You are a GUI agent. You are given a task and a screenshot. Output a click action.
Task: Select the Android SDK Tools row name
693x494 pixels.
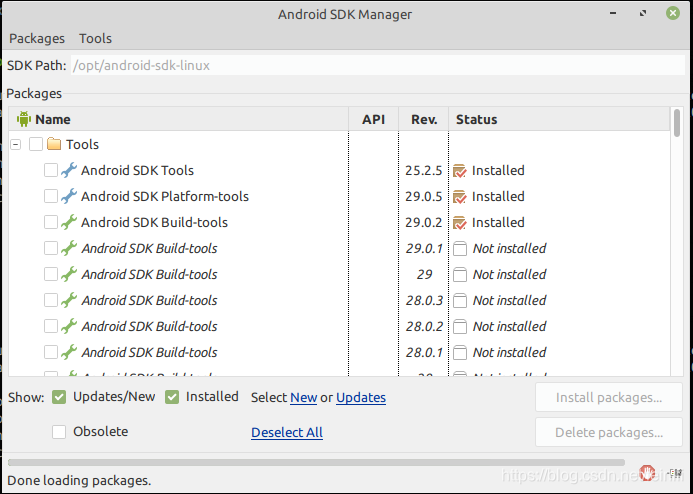coord(137,170)
